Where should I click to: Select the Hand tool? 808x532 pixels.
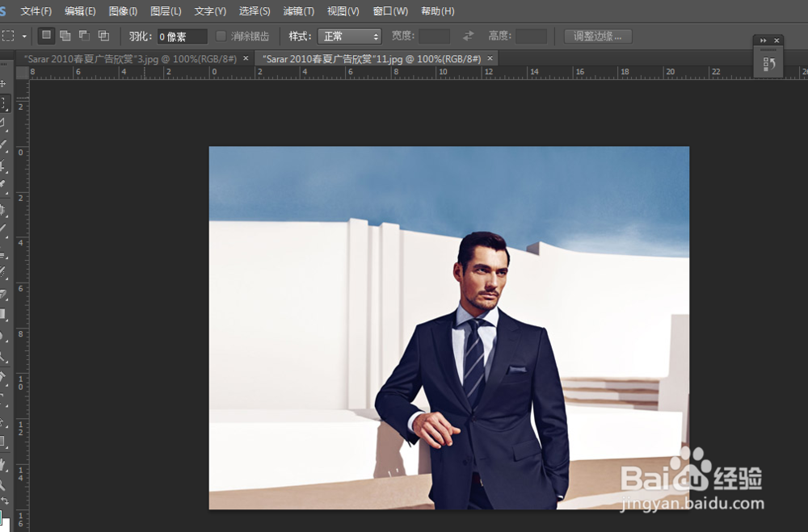point(3,465)
